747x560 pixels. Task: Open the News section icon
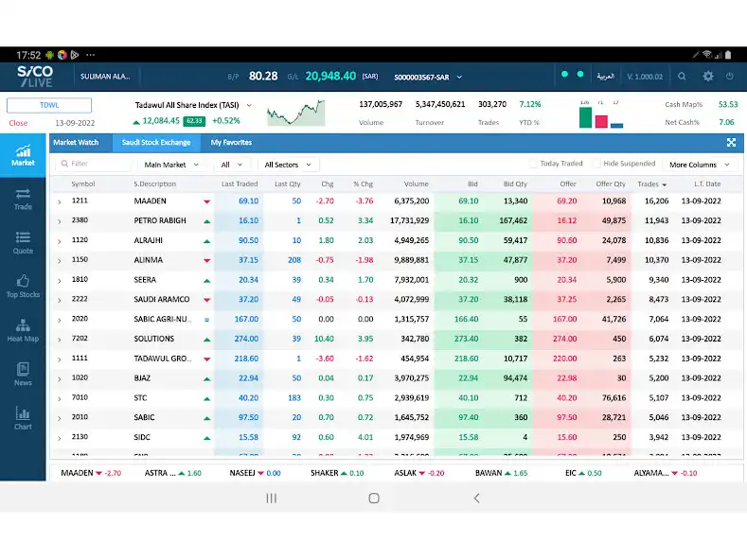[23, 374]
